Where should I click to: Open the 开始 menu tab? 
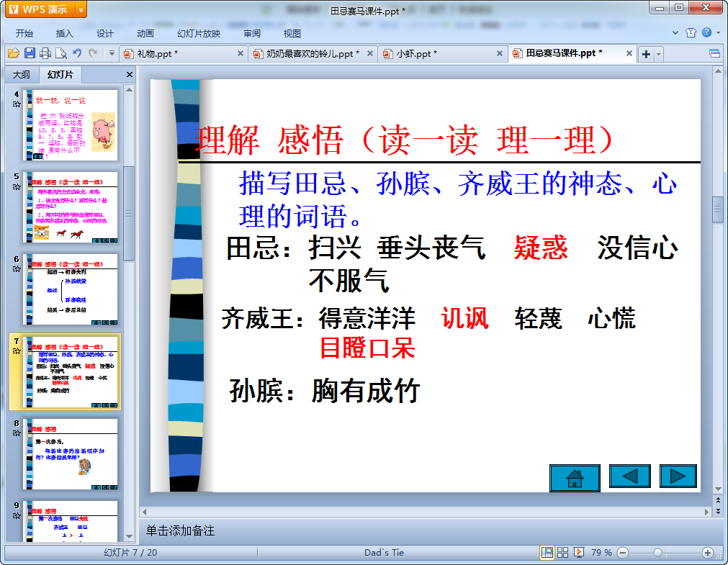[x=24, y=33]
